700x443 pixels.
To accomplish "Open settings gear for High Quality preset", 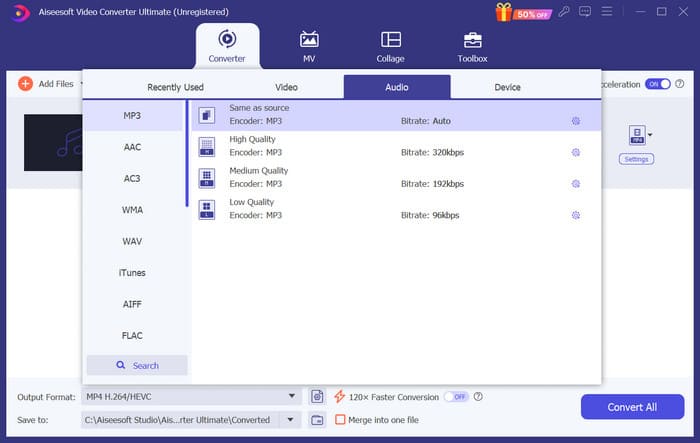I will 576,153.
